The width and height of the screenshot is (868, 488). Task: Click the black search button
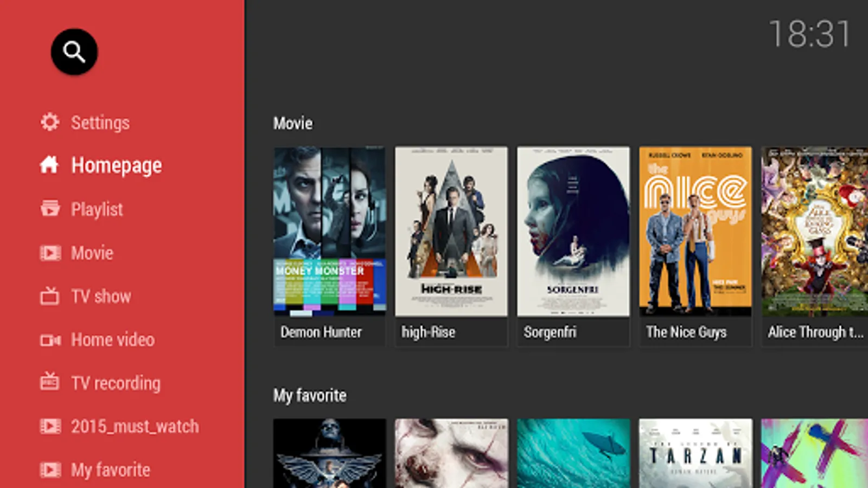74,52
